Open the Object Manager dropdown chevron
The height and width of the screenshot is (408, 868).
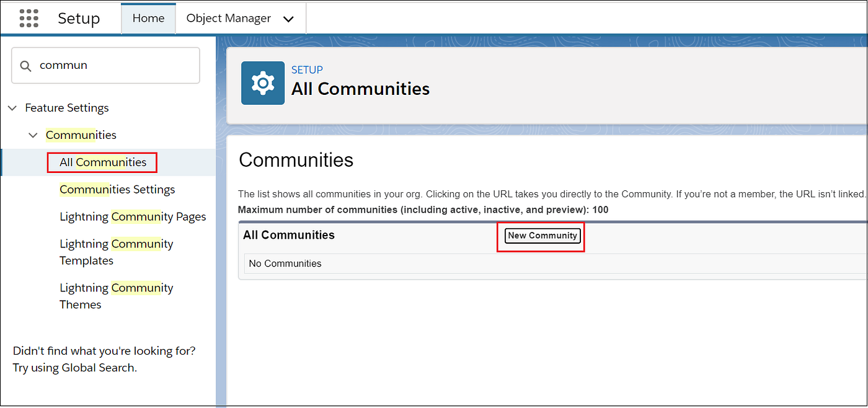(x=288, y=19)
